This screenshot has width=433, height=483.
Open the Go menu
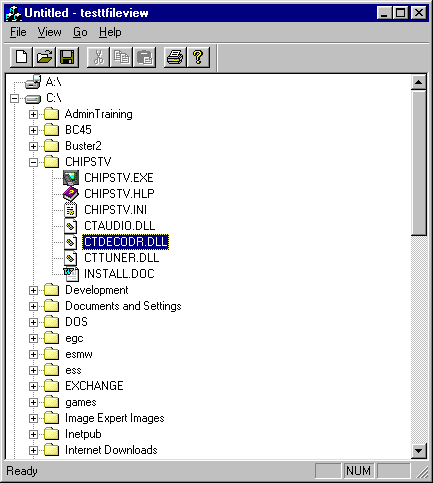[80, 32]
